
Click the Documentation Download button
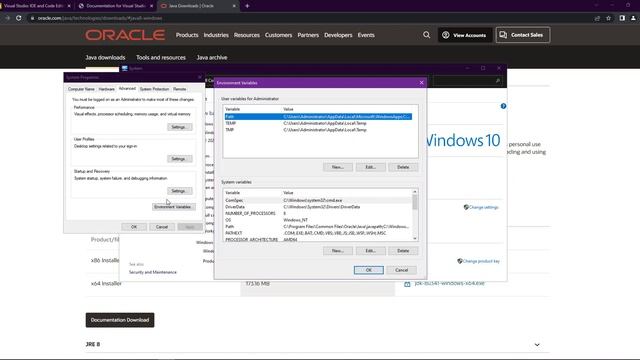(x=120, y=320)
